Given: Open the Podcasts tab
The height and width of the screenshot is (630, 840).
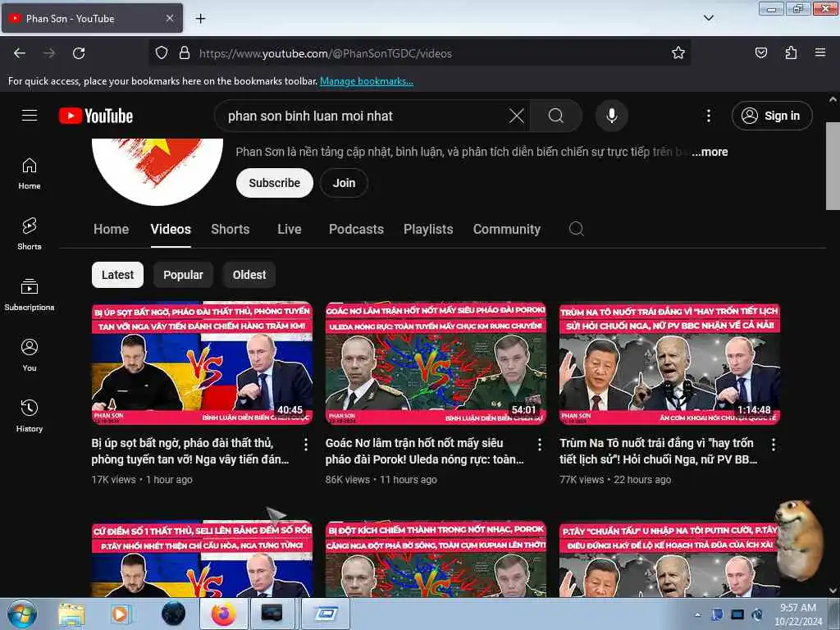Looking at the screenshot, I should pyautogui.click(x=356, y=230).
